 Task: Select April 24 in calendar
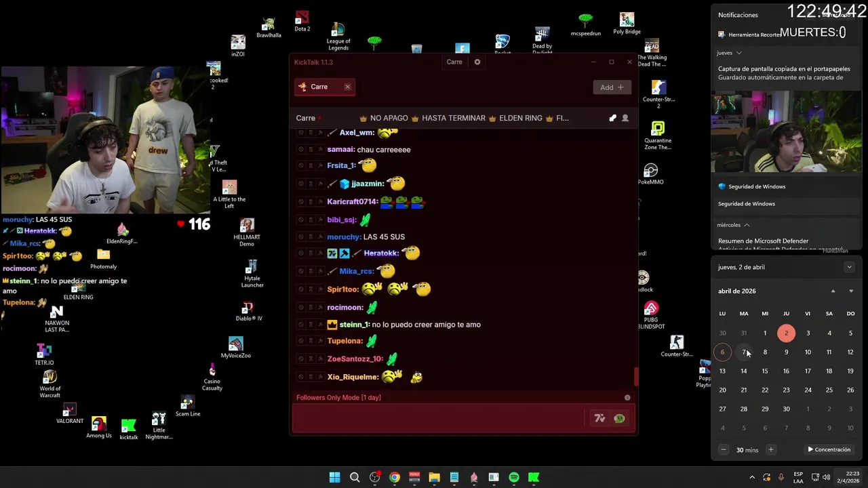point(808,390)
